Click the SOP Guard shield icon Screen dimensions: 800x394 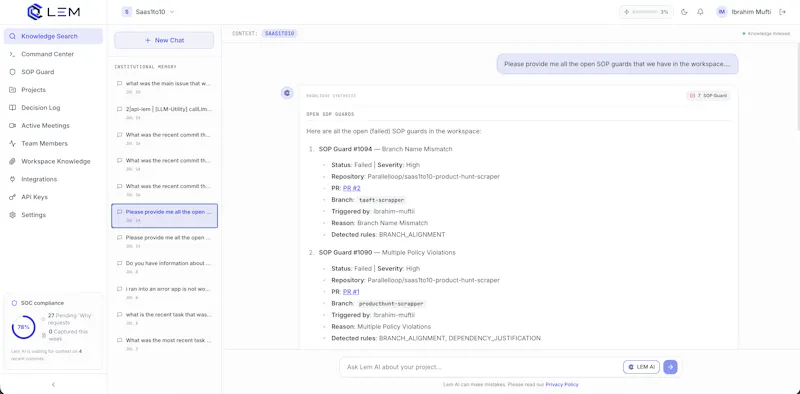tap(12, 72)
